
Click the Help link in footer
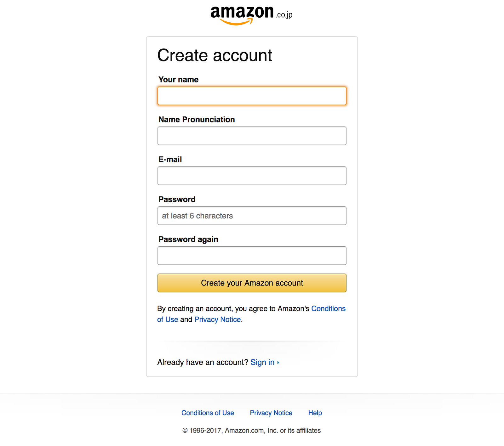pos(315,413)
